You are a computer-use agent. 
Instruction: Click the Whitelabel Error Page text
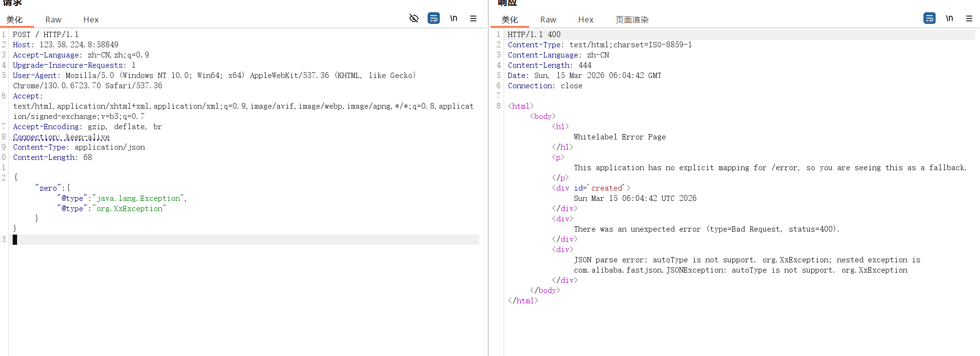[x=619, y=137]
